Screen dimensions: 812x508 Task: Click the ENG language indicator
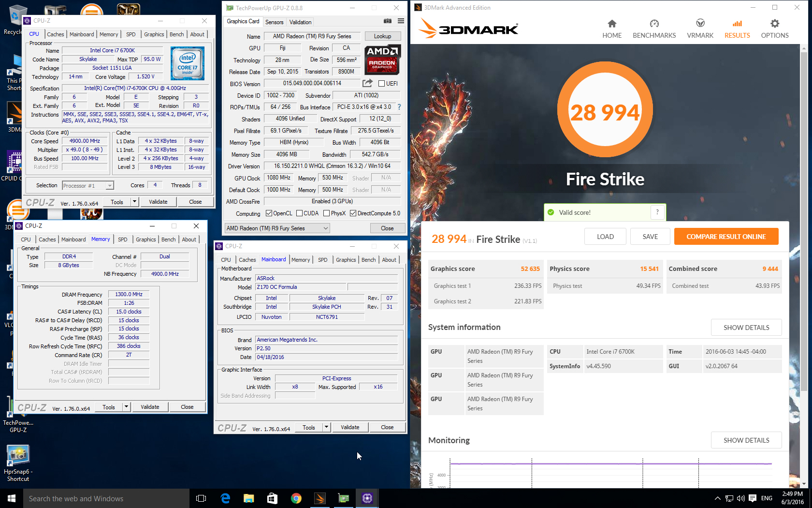[x=767, y=498]
